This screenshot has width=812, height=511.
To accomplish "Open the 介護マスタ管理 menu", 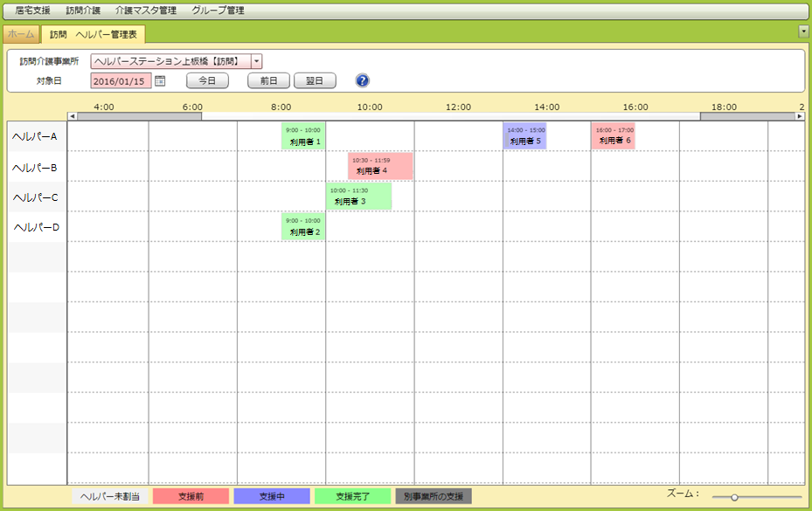I will (146, 10).
